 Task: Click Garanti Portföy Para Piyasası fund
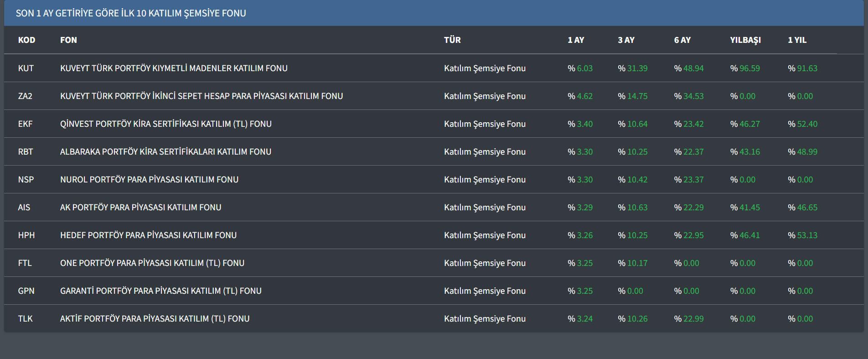click(x=160, y=291)
